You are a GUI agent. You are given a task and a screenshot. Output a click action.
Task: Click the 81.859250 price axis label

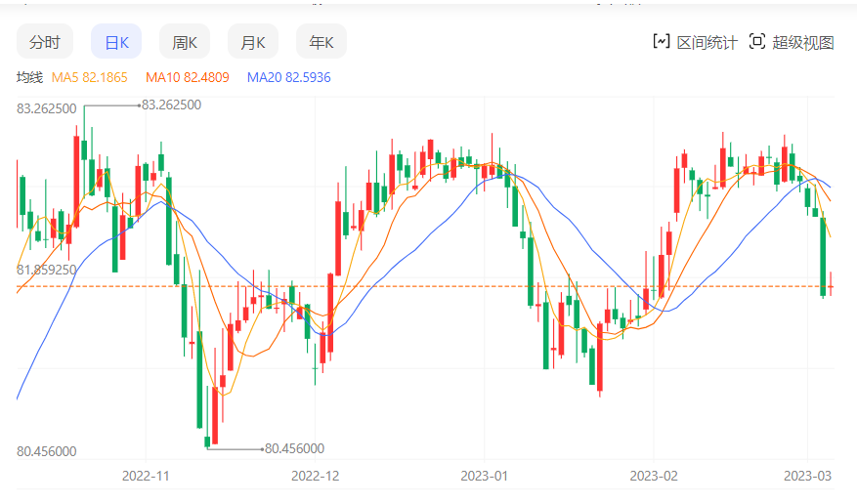47,269
